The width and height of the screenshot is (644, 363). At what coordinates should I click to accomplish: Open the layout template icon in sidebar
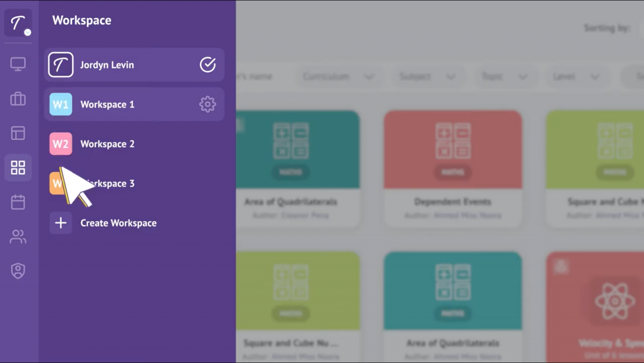coord(18,133)
